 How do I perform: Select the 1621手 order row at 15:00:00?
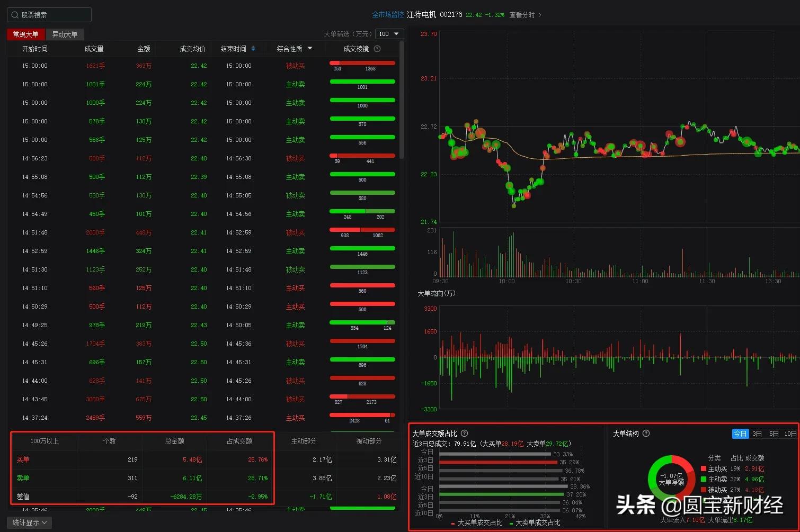coord(203,66)
